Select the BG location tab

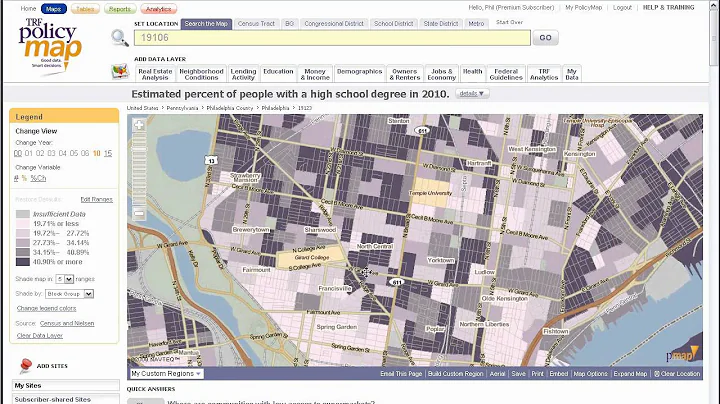(289, 24)
